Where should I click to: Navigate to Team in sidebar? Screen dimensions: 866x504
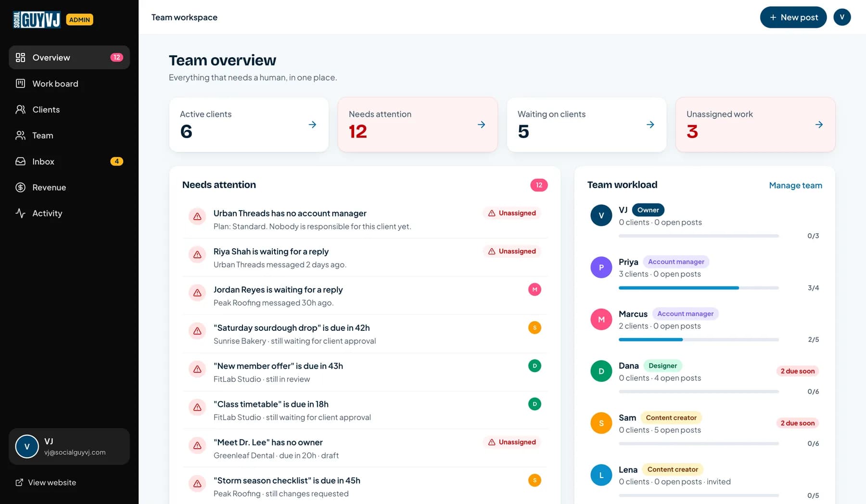click(69, 136)
